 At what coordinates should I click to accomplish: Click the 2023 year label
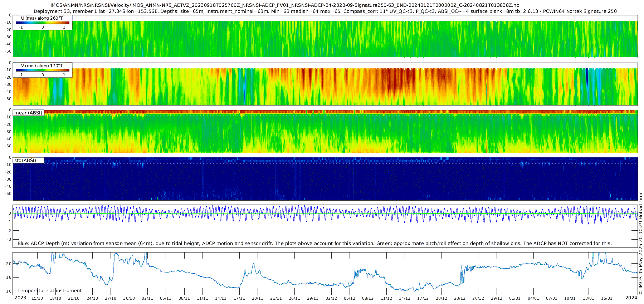coord(20,298)
